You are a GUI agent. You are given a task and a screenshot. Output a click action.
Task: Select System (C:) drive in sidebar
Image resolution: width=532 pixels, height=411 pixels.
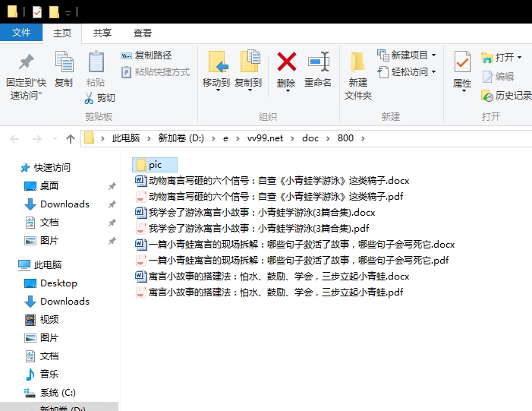click(50, 393)
